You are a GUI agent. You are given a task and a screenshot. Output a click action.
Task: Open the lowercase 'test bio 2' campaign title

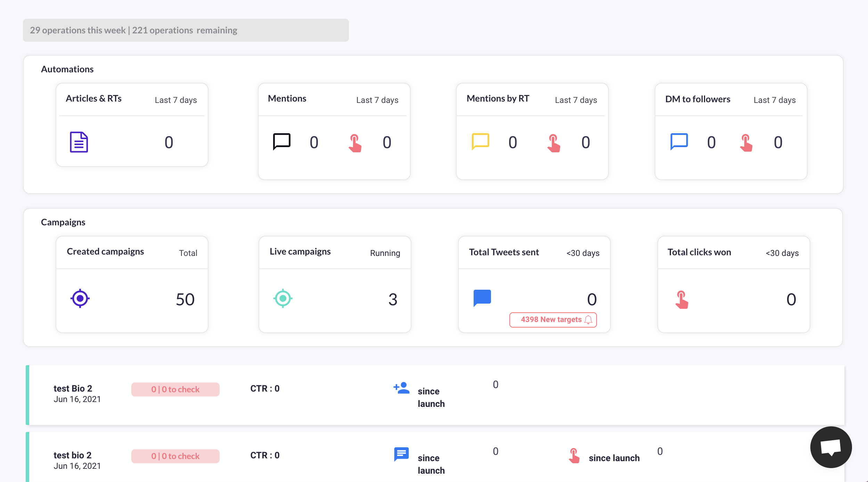72,455
